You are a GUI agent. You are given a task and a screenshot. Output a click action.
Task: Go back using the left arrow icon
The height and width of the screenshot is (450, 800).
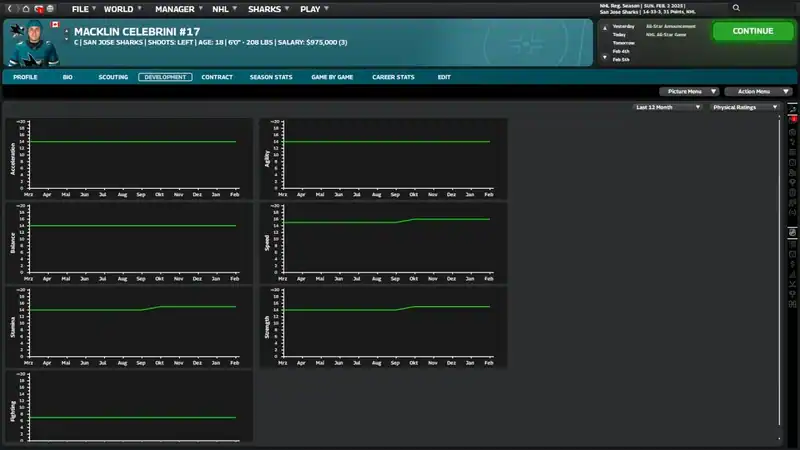click(x=9, y=9)
